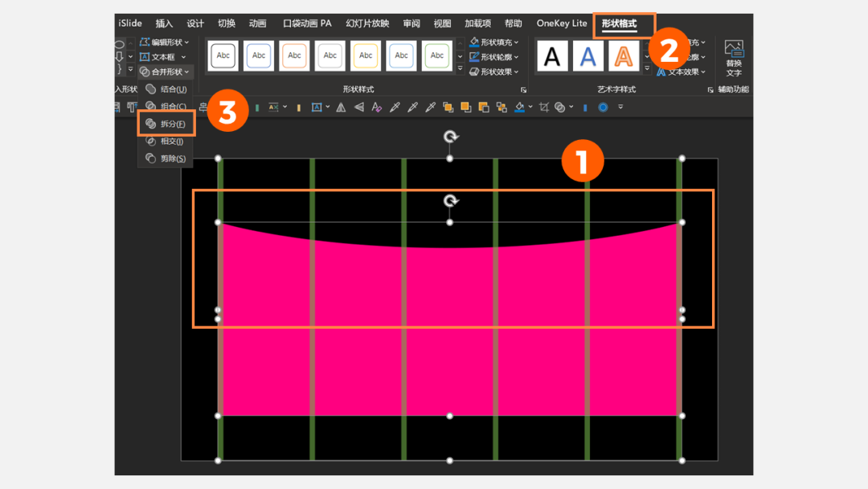The height and width of the screenshot is (489, 868).
Task: Open the 形状轮廓 outline dropdown
Action: (x=494, y=57)
